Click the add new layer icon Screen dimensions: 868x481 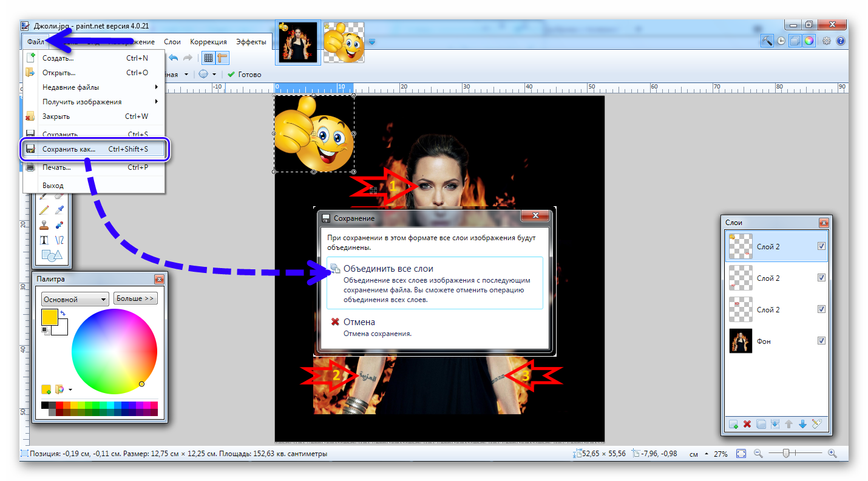(x=733, y=424)
